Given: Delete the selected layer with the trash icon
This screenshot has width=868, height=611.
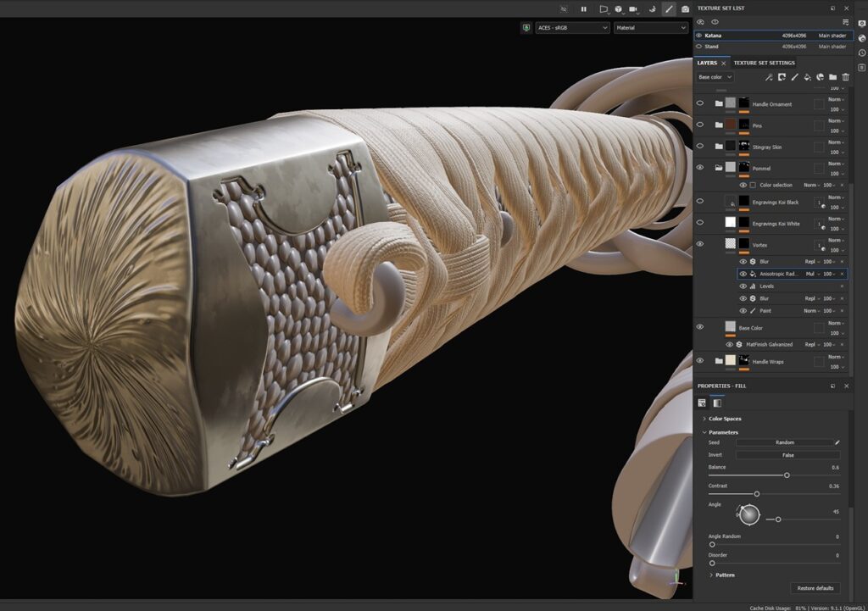Looking at the screenshot, I should (845, 77).
